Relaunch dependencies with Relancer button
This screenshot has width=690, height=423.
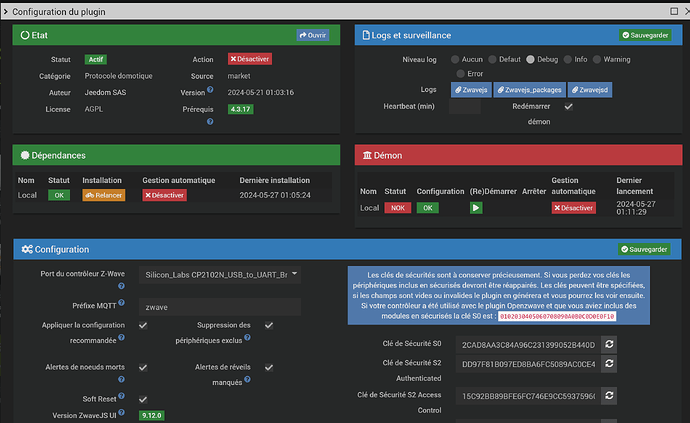104,195
